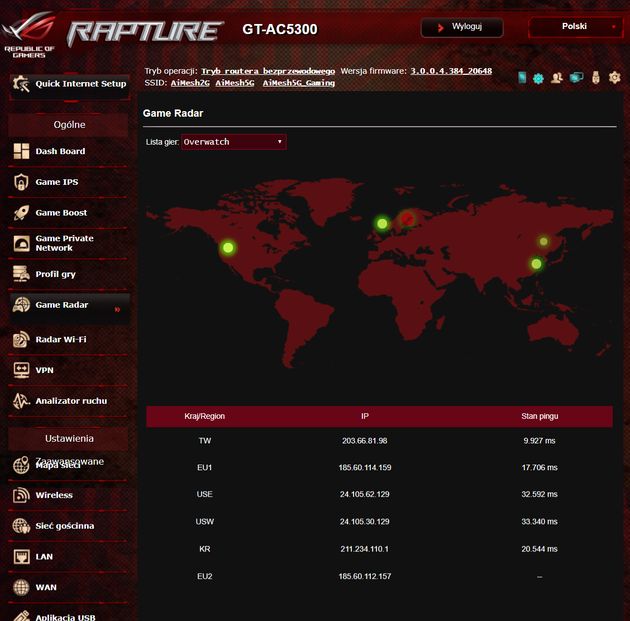Click the connected users status icon

[x=557, y=78]
